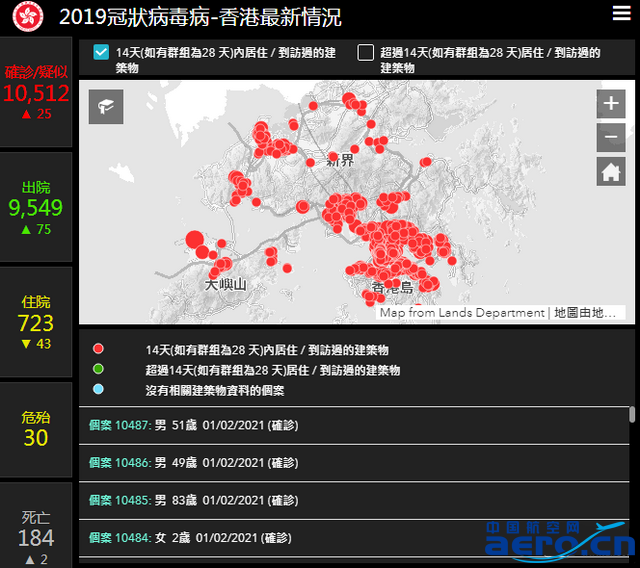
Task: Click the 新界 map label
Action: tap(340, 160)
